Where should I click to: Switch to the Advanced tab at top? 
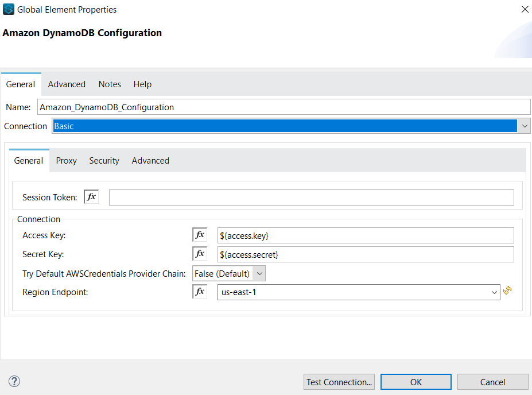(x=66, y=84)
